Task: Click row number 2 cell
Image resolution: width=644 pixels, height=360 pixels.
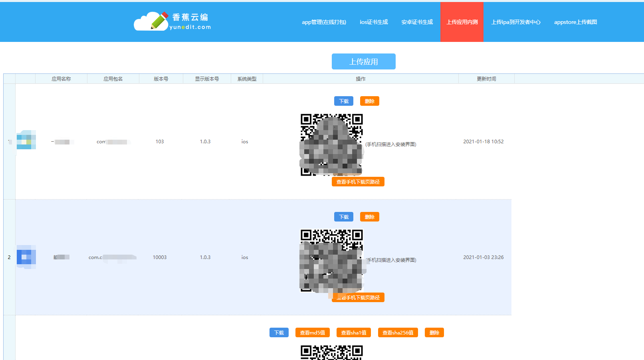Action: click(9, 257)
